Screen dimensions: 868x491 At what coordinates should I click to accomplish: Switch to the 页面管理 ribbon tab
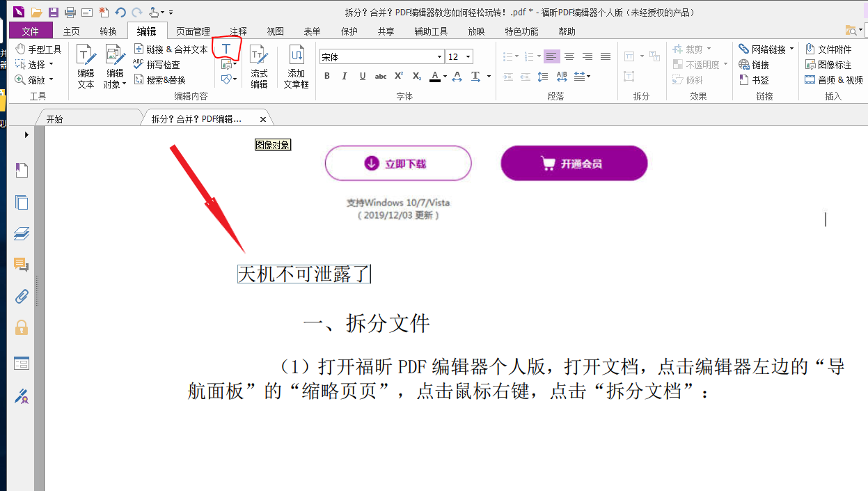click(x=193, y=31)
